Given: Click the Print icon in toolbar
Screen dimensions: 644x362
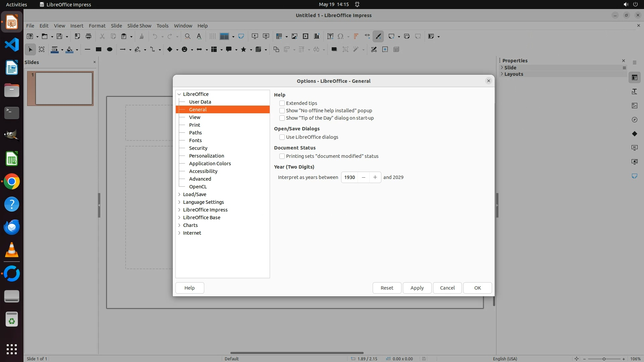Looking at the screenshot, I should tap(89, 36).
